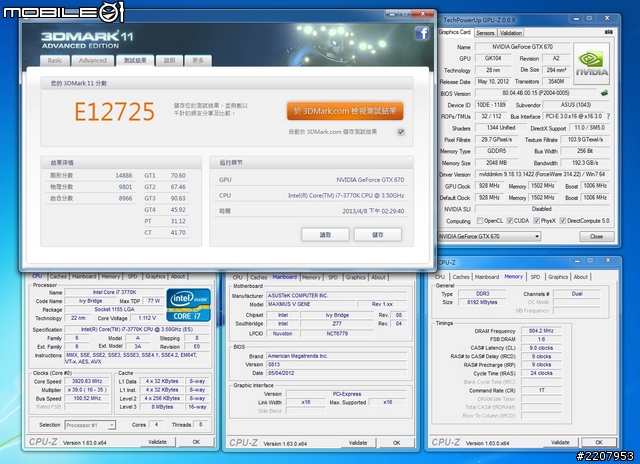Toggle the OpenCL checkbox in GPU-Z
This screenshot has height=464, width=640.
click(x=480, y=221)
